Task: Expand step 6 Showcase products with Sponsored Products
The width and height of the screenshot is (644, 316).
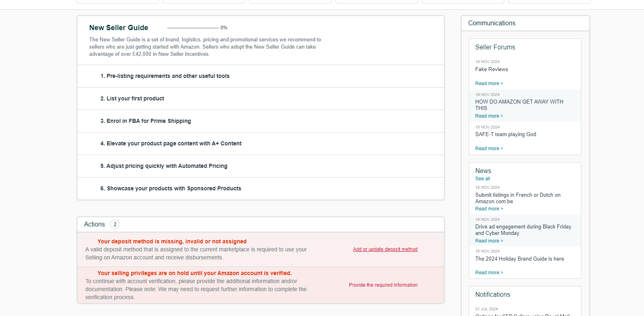Action: 261,188
